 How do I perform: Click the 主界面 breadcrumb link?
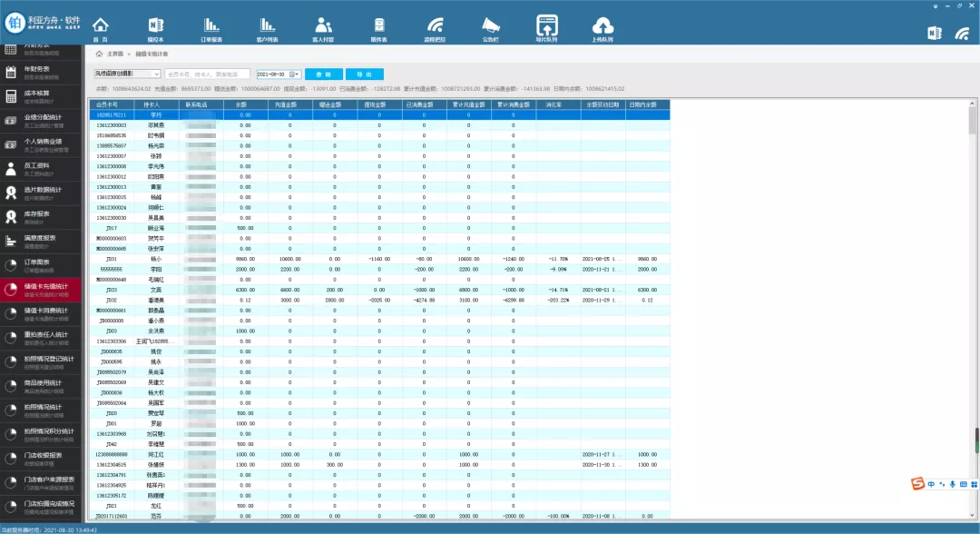(x=115, y=54)
